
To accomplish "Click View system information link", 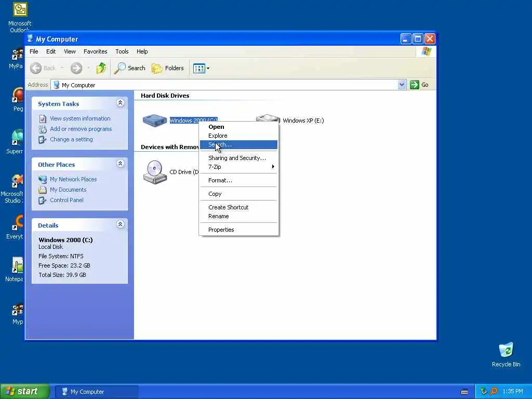I will pyautogui.click(x=80, y=118).
